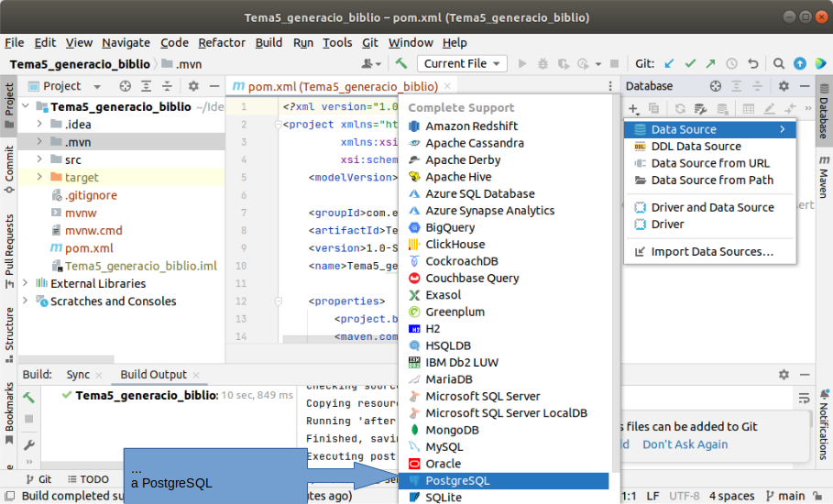Click the LF line separator status
Screen dimensions: 833x504
[652, 496]
